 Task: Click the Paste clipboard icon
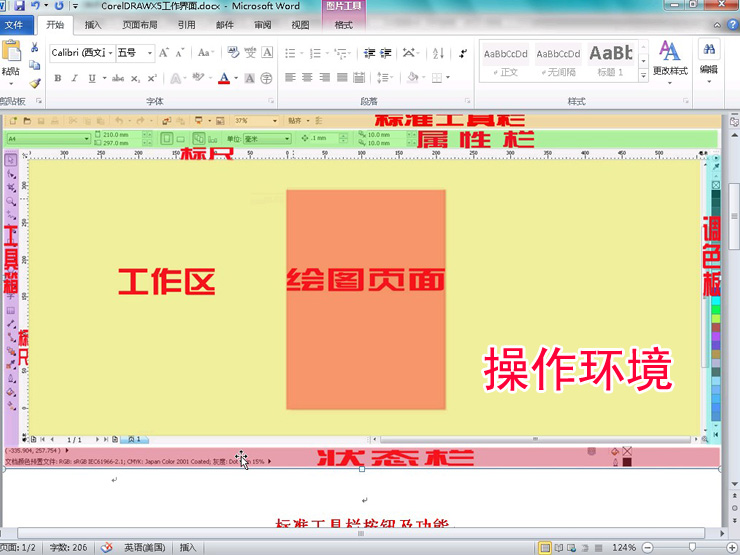point(11,55)
